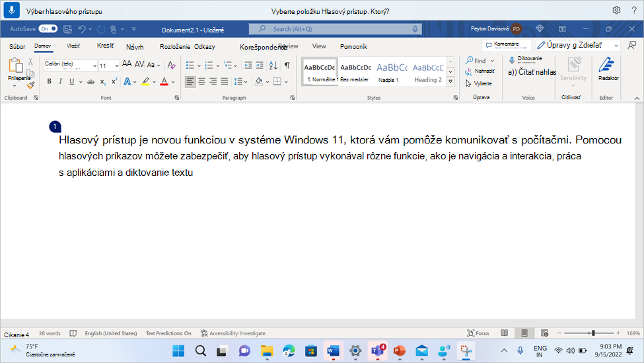Click the Decrease Indent icon
The image size is (644, 363).
tap(248, 65)
